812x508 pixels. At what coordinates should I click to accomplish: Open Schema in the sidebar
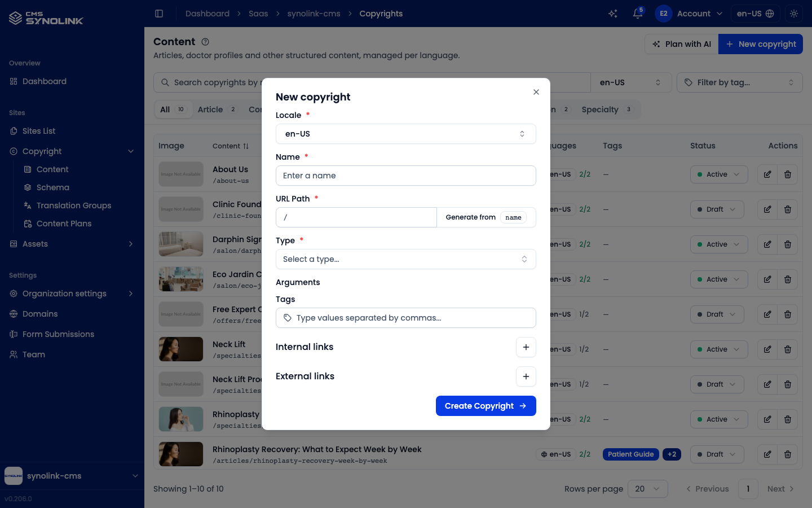click(53, 187)
